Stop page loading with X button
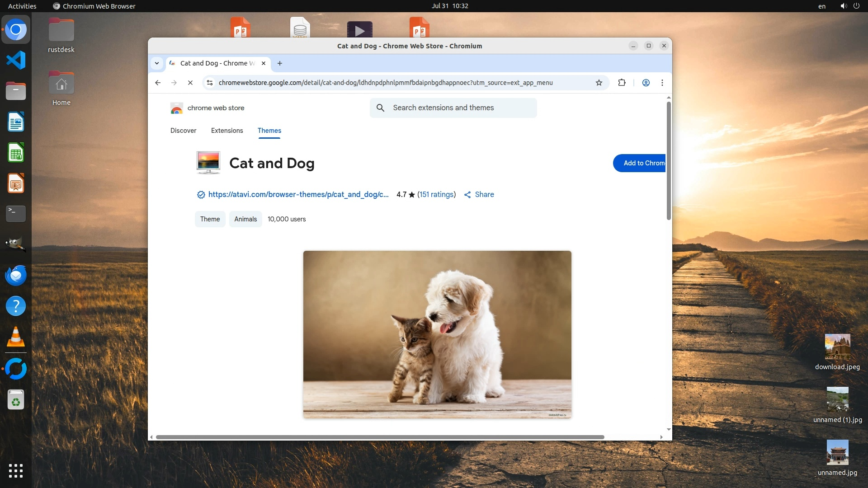The width and height of the screenshot is (868, 488). click(190, 83)
